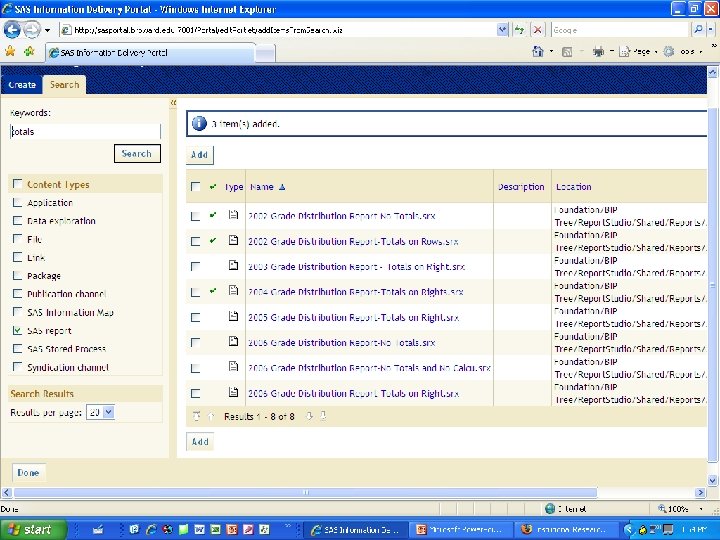The image size is (720, 540).
Task: Select checkbox for 2005 Grade Distribution Report-Totals on Right
Action: (x=195, y=317)
